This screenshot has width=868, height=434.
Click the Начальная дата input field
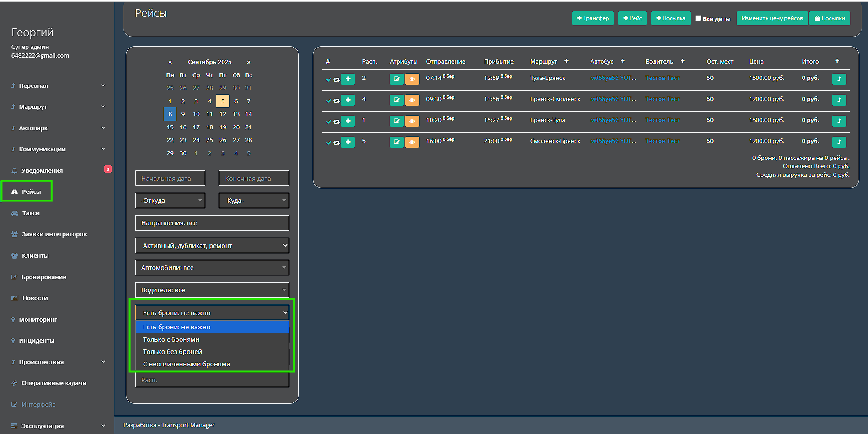pos(170,179)
